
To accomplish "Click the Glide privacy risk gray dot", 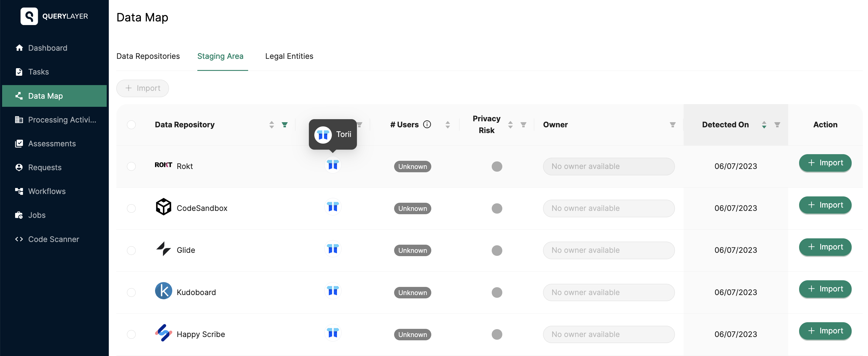I will [x=497, y=250].
